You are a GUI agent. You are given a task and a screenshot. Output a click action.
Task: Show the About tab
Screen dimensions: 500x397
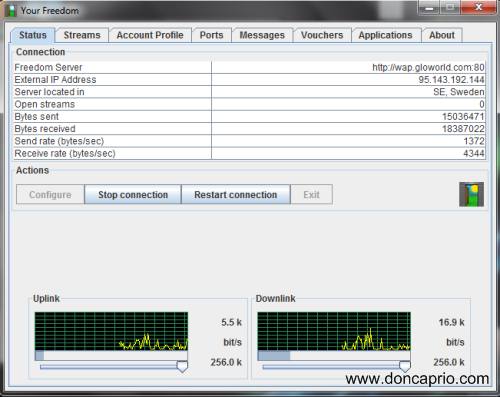442,35
